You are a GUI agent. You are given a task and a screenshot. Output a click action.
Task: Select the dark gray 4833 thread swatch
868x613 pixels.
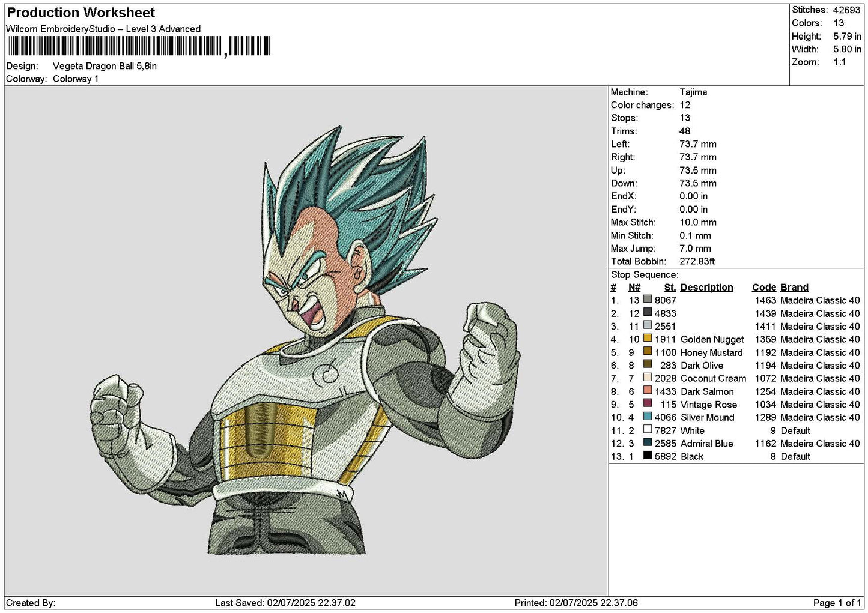(x=648, y=312)
